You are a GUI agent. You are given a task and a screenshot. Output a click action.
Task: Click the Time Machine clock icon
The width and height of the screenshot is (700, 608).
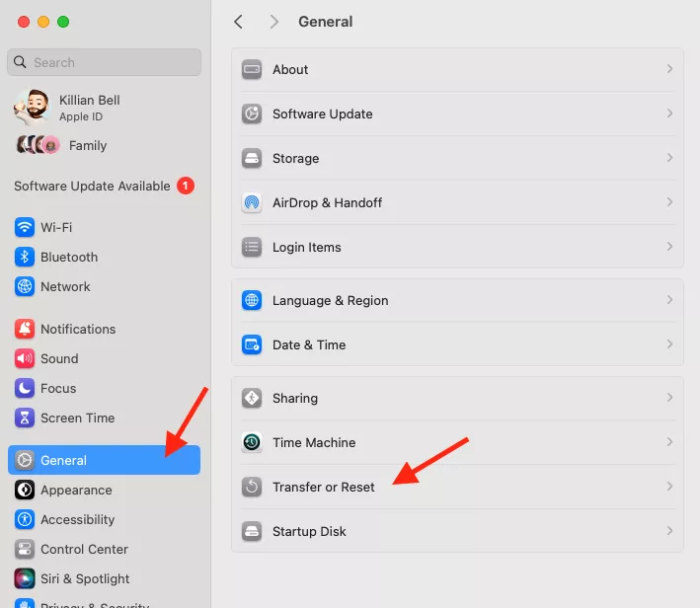(x=252, y=442)
